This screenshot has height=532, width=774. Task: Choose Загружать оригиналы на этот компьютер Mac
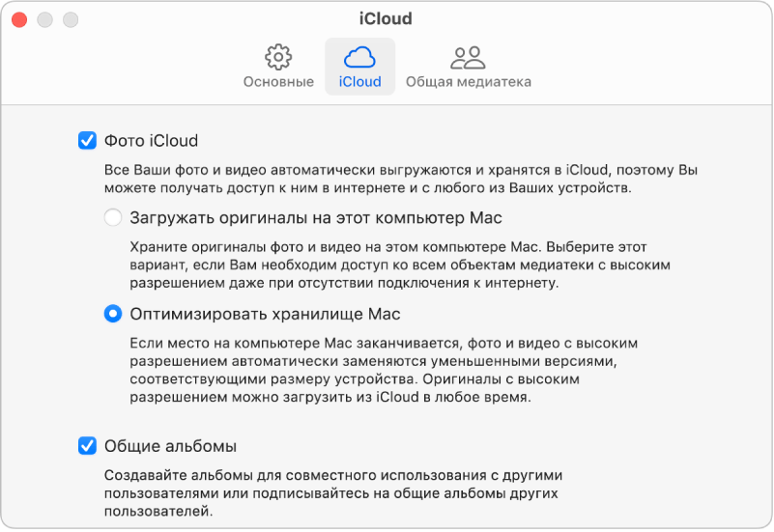[113, 217]
